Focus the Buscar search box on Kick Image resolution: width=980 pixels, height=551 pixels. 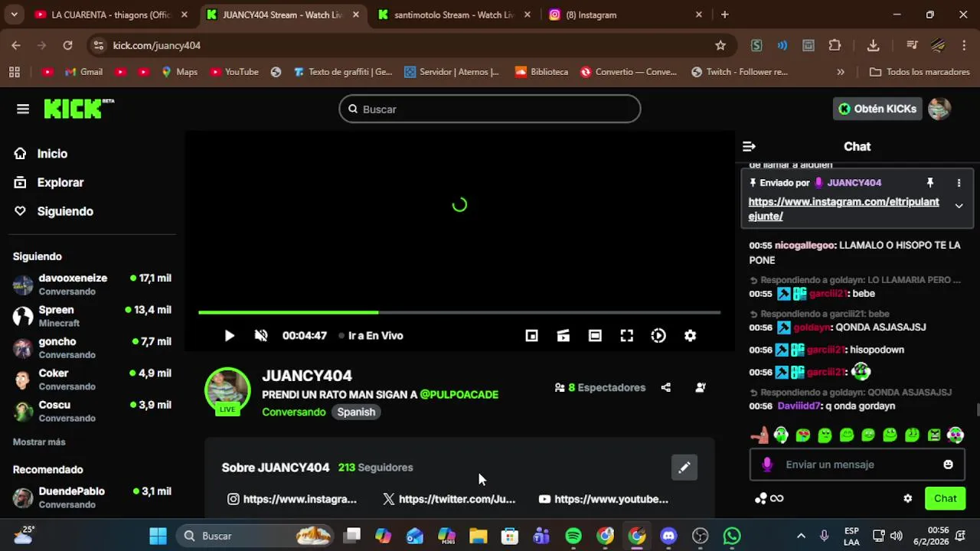click(490, 109)
